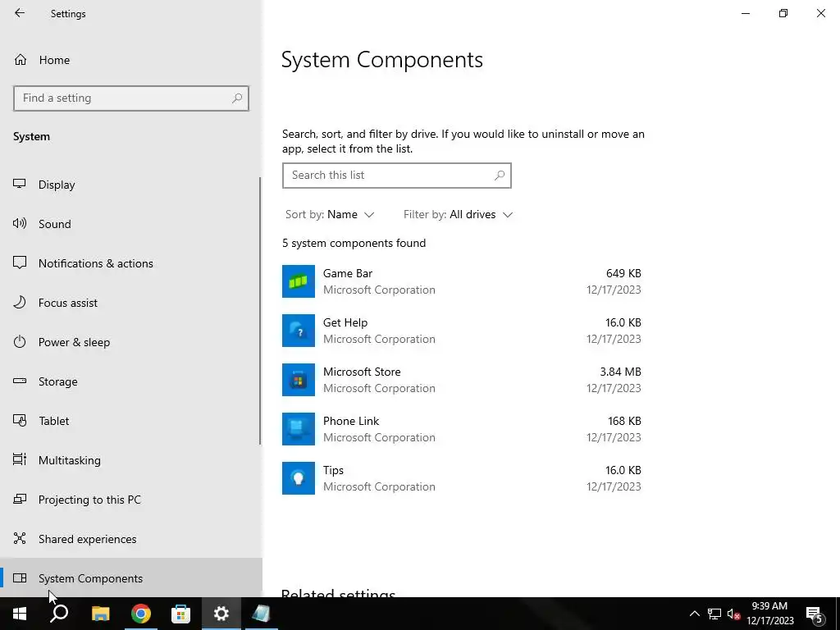Click the Get Help app icon
840x630 pixels.
tap(299, 331)
